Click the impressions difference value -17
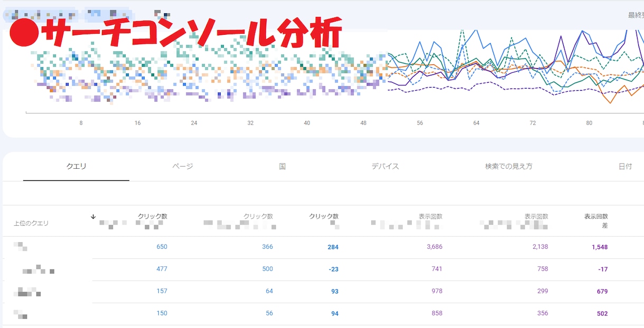 point(603,269)
